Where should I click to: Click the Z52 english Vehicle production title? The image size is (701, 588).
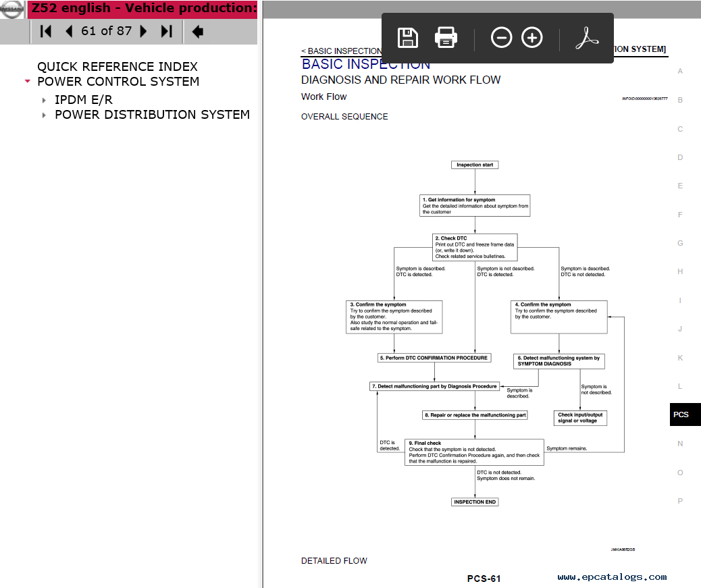coord(144,8)
